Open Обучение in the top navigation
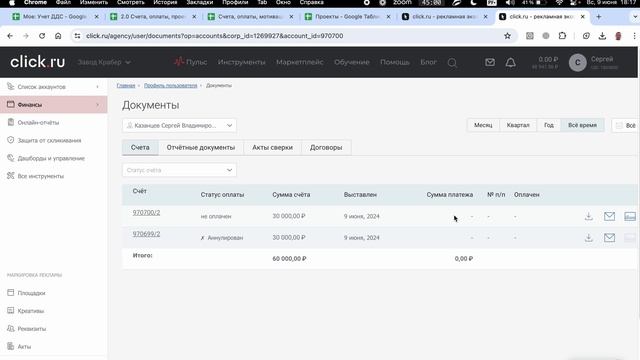The height and width of the screenshot is (360, 640). (x=352, y=62)
